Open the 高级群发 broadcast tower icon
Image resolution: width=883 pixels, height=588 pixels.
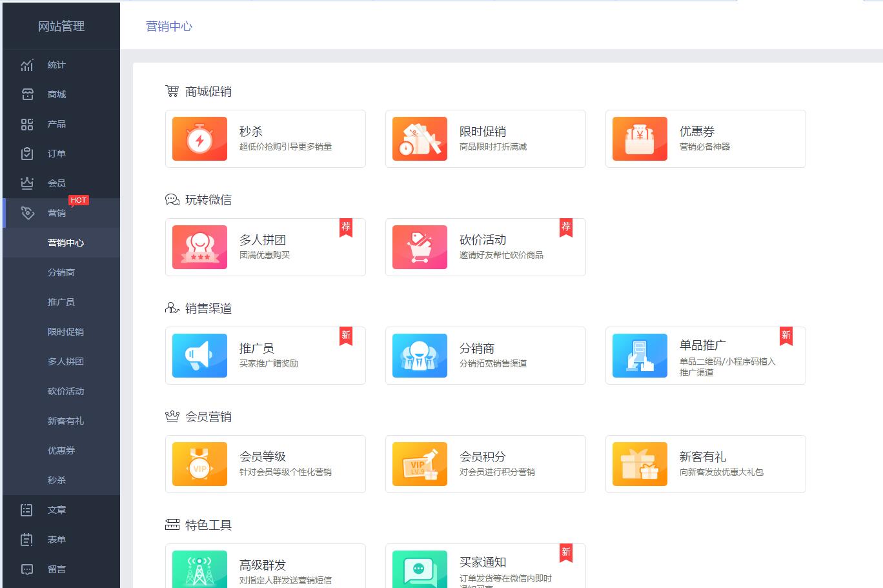pyautogui.click(x=199, y=569)
